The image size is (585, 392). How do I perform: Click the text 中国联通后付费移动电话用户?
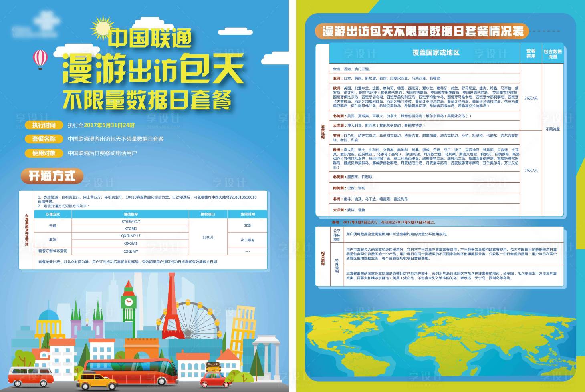(102, 153)
